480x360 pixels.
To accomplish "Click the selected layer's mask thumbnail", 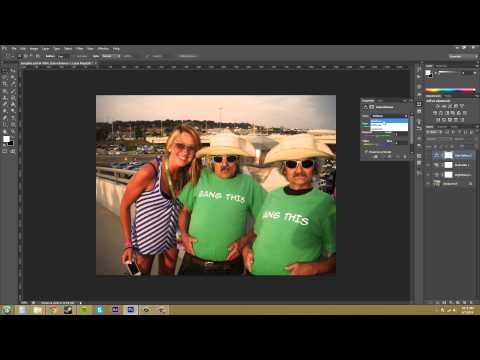I will (449, 155).
